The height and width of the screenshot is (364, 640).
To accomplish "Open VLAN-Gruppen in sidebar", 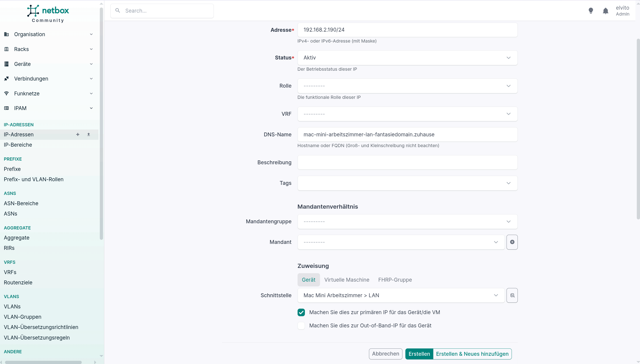I will click(22, 317).
